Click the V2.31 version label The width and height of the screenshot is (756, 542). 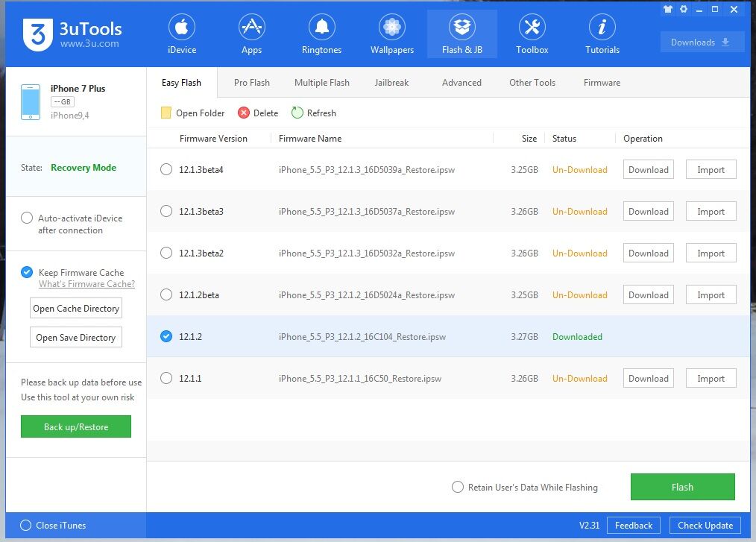click(x=589, y=525)
